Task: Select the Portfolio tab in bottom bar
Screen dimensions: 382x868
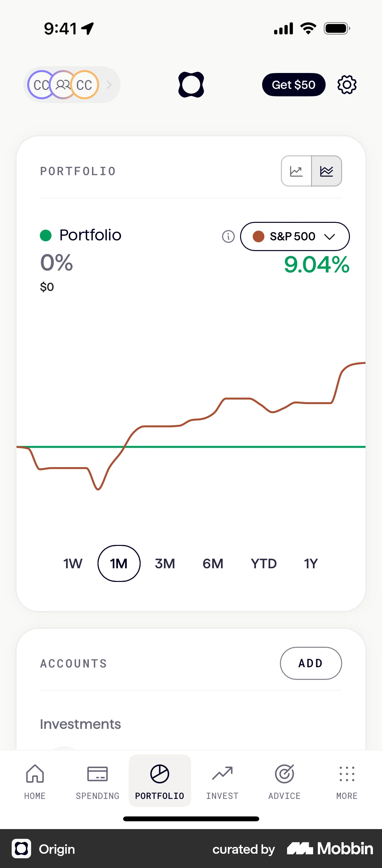Action: [159, 780]
